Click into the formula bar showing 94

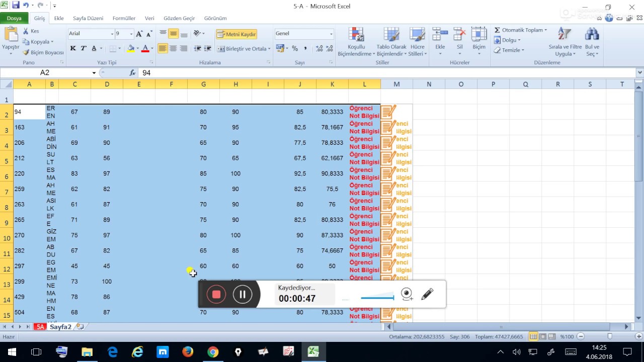point(387,73)
